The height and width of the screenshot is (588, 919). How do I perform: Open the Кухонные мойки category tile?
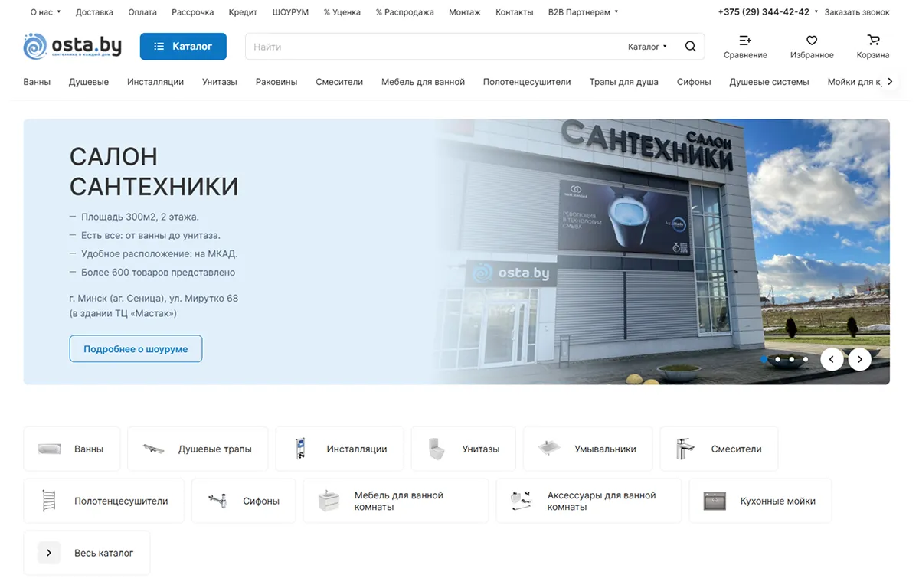(760, 501)
